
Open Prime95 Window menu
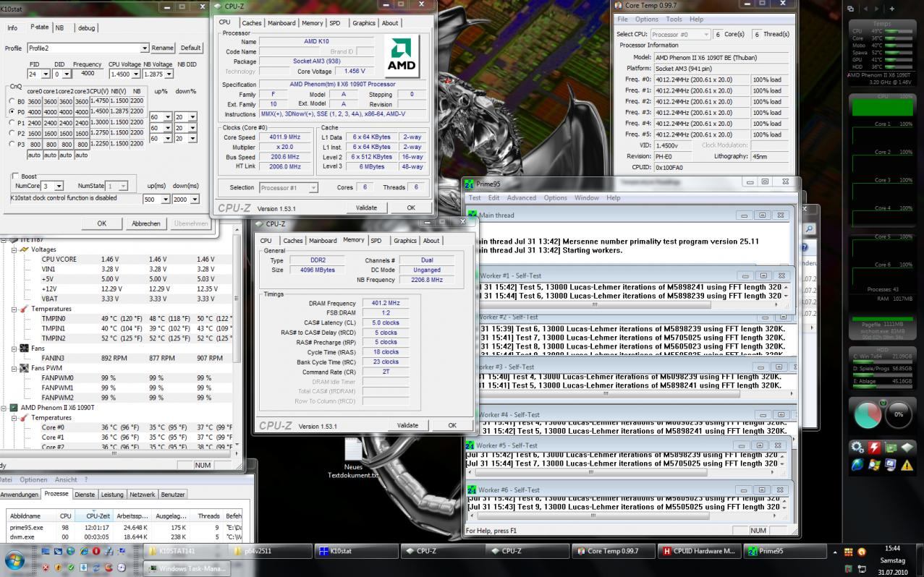coord(586,197)
